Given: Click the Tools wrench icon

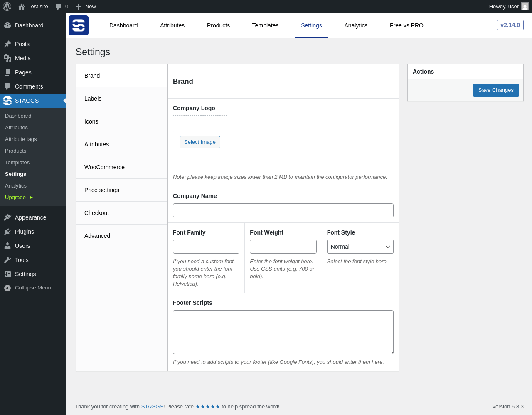Looking at the screenshot, I should (x=7, y=260).
